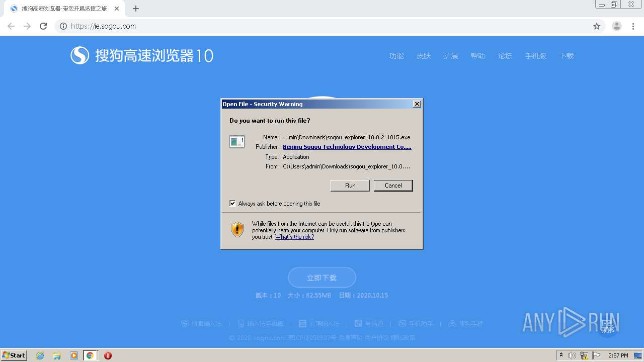644x362 pixels.
Task: Bookmark this page with the star icon
Action: (x=597, y=26)
